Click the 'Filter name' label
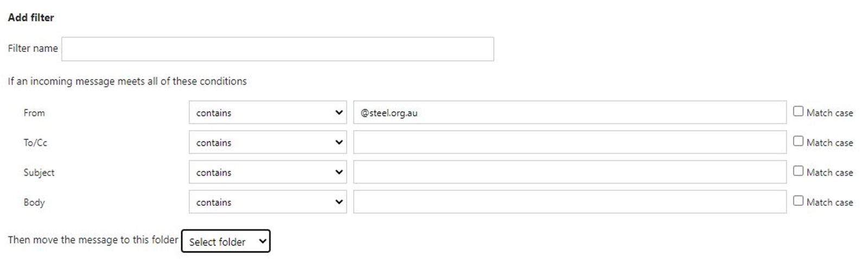The height and width of the screenshot is (259, 868). (33, 48)
